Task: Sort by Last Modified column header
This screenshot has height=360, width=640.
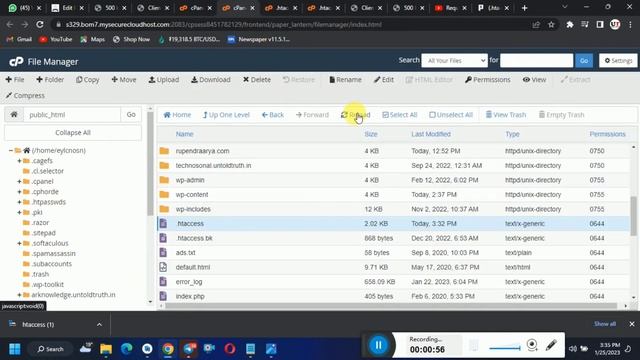Action: pos(431,134)
